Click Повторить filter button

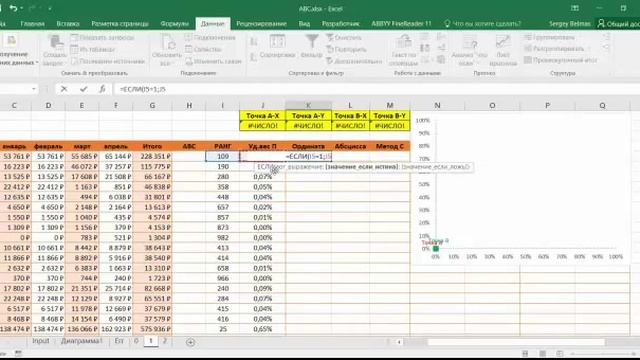pyautogui.click(x=346, y=49)
